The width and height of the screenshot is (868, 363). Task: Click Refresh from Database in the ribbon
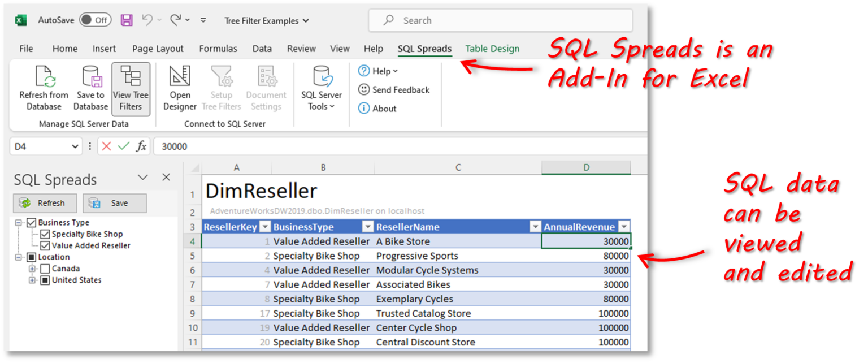click(44, 88)
